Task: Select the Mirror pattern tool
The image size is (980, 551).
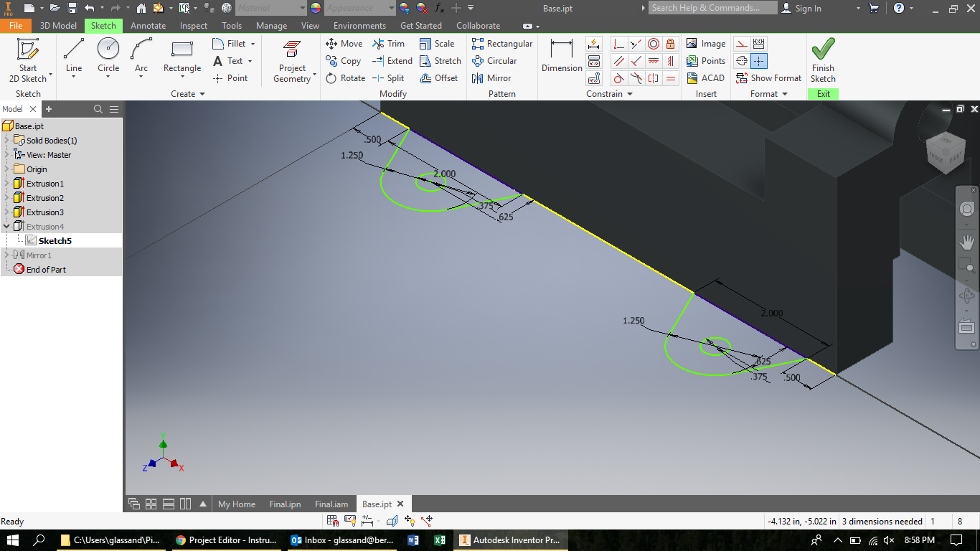Action: 491,78
